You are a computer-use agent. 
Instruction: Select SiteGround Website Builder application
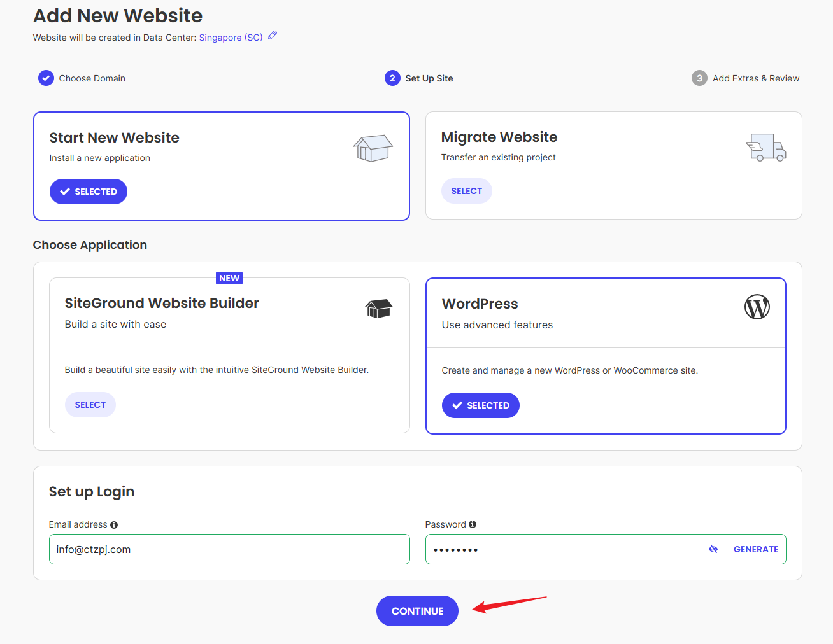90,405
